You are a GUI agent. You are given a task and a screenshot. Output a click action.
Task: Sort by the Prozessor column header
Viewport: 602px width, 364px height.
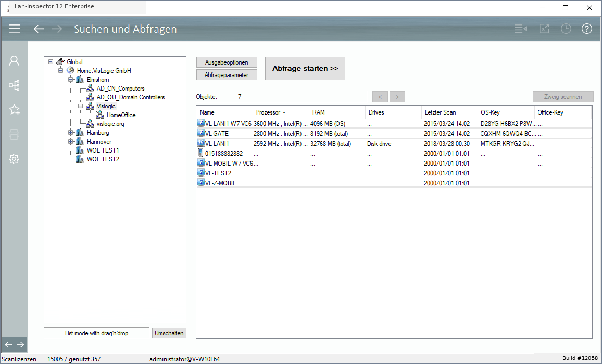pyautogui.click(x=281, y=112)
